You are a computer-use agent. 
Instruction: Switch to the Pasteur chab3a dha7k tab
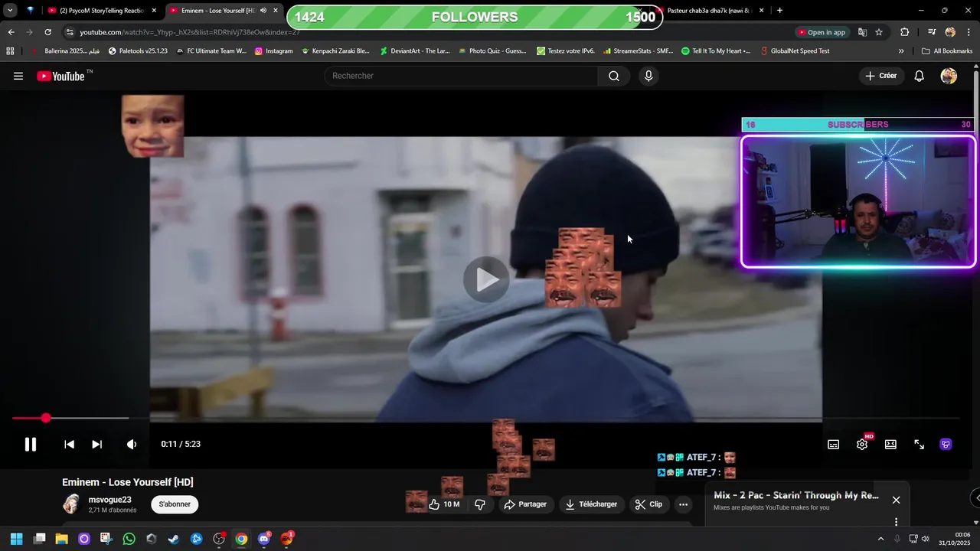[709, 11]
